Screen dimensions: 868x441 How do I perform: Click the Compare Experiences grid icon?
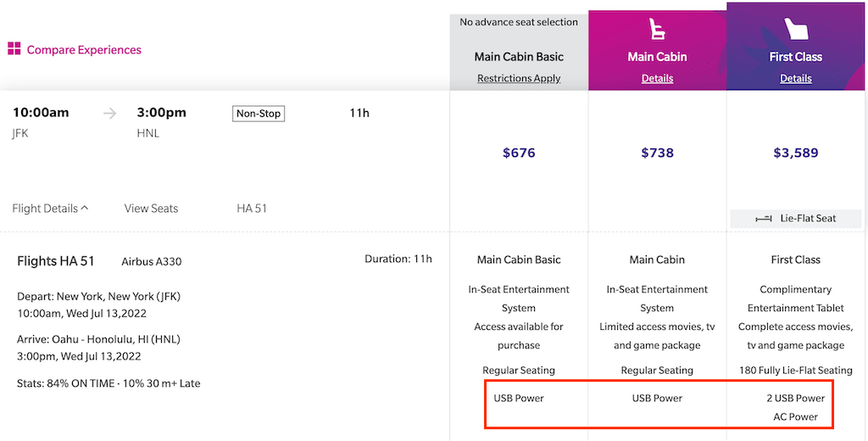[14, 49]
